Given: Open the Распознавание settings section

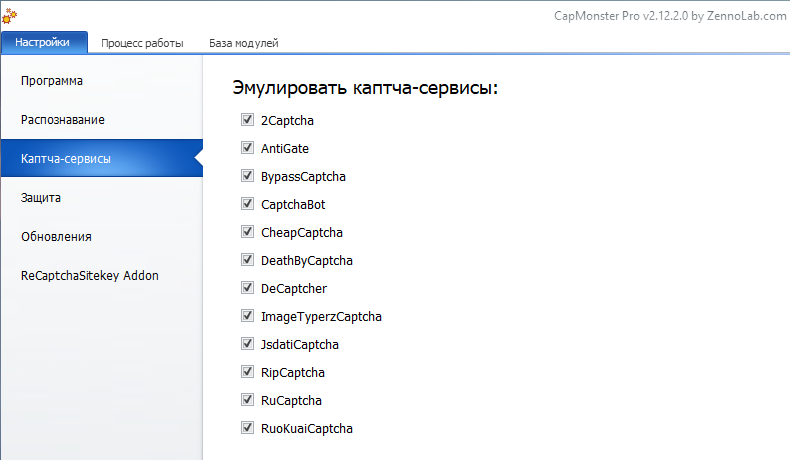Looking at the screenshot, I should (x=62, y=119).
